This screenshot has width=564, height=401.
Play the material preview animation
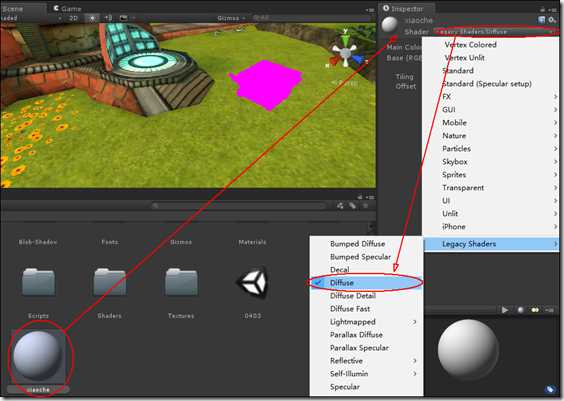pyautogui.click(x=505, y=310)
